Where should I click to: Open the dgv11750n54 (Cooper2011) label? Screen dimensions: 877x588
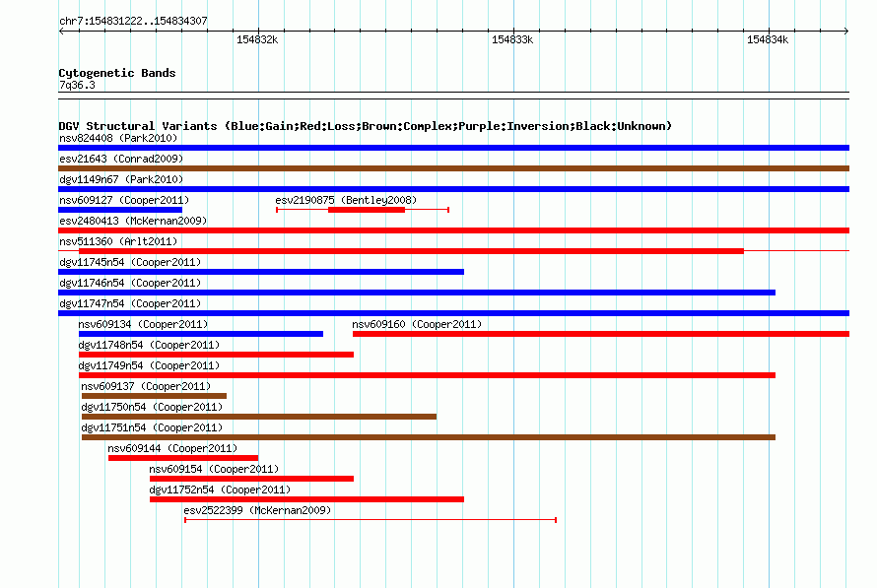pos(152,407)
